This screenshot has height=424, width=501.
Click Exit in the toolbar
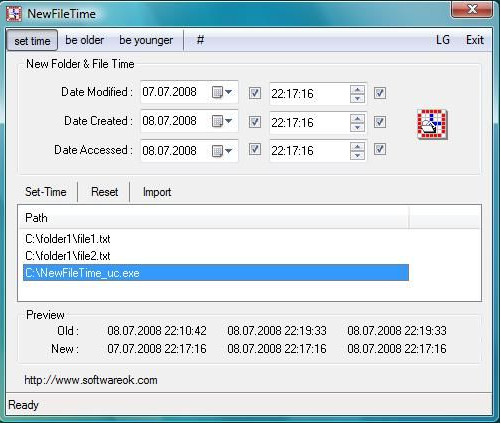tap(475, 40)
